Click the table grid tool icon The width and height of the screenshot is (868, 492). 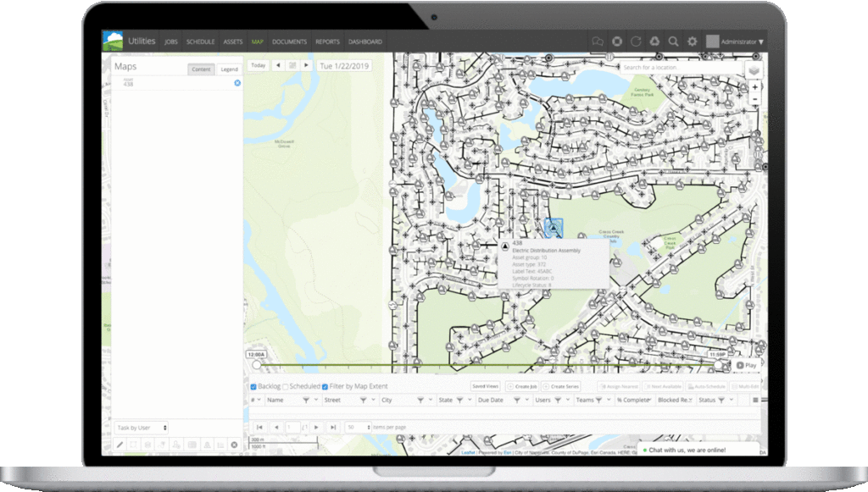[x=192, y=445]
